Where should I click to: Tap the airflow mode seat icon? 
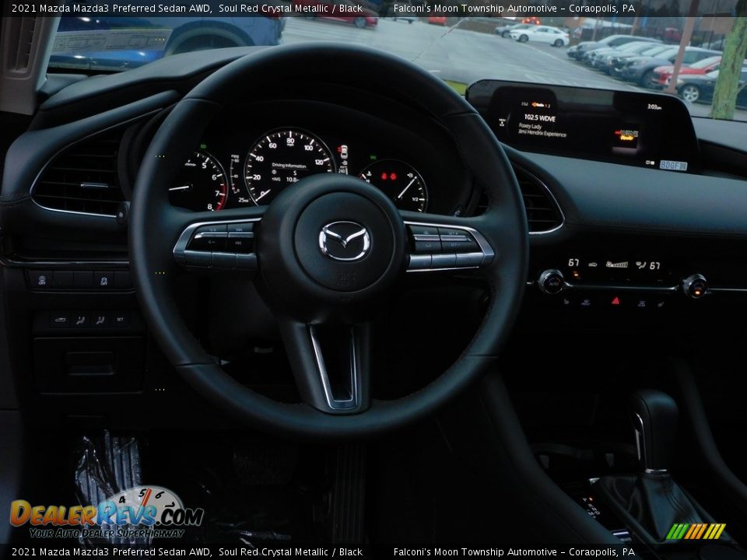640,264
